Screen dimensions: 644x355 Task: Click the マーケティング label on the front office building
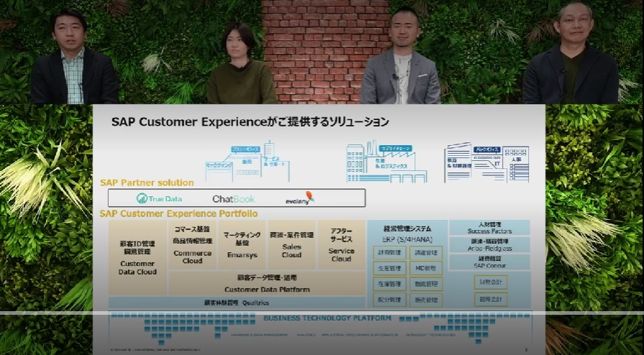click(219, 165)
